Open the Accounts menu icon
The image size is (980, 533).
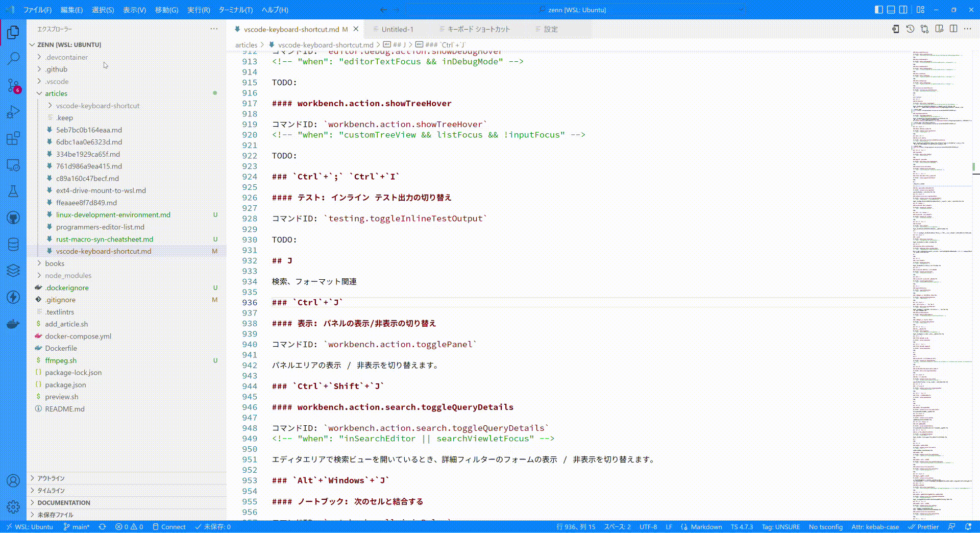click(13, 480)
